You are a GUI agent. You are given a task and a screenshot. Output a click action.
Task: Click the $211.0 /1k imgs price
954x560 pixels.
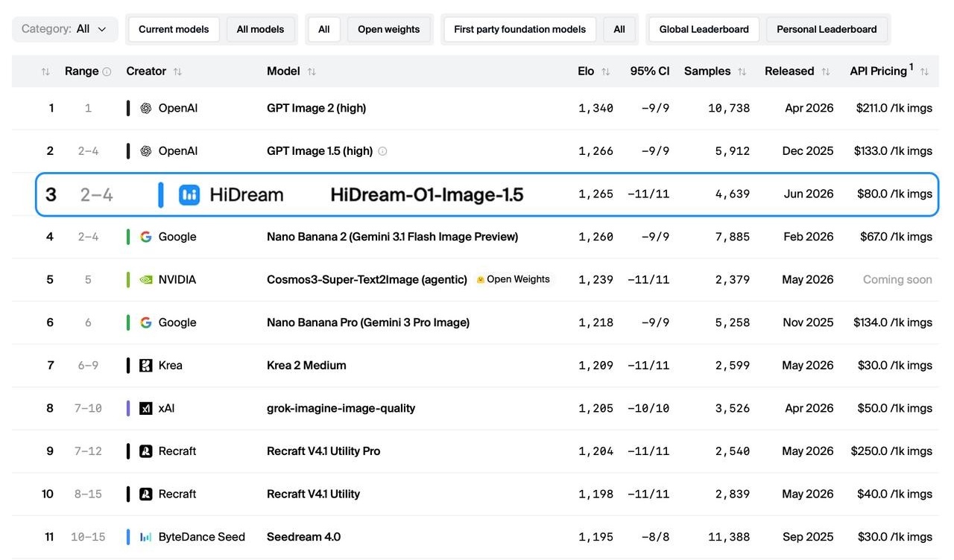coord(894,108)
